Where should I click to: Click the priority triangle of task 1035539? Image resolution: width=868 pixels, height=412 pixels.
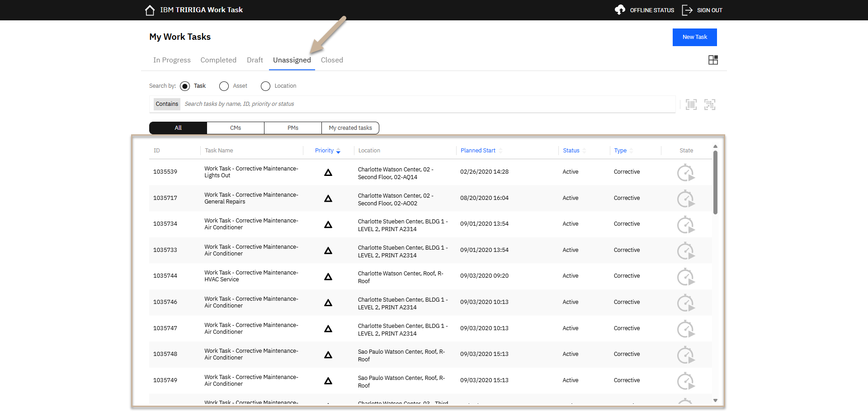pyautogui.click(x=328, y=172)
